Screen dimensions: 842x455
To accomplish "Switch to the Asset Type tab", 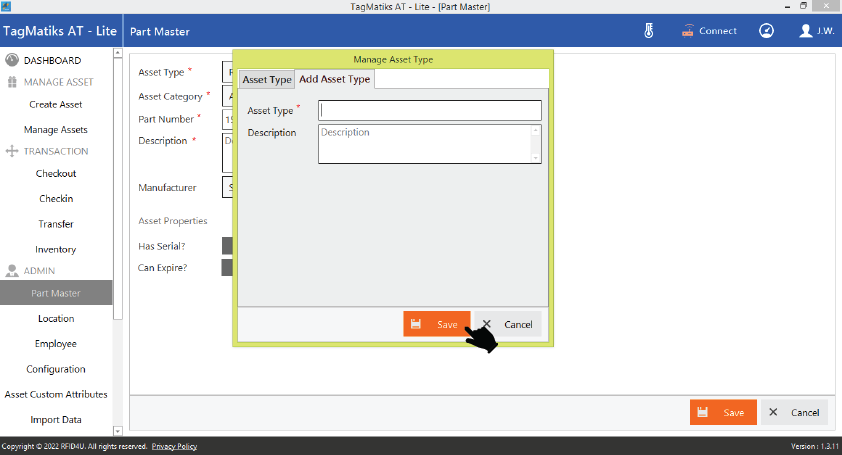I will (267, 80).
